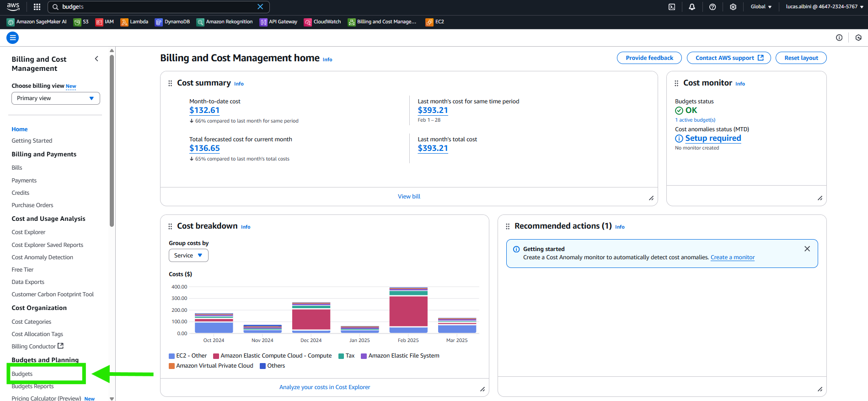868x401 pixels.
Task: Click the Feb 2025 stacked bar
Action: [408, 310]
